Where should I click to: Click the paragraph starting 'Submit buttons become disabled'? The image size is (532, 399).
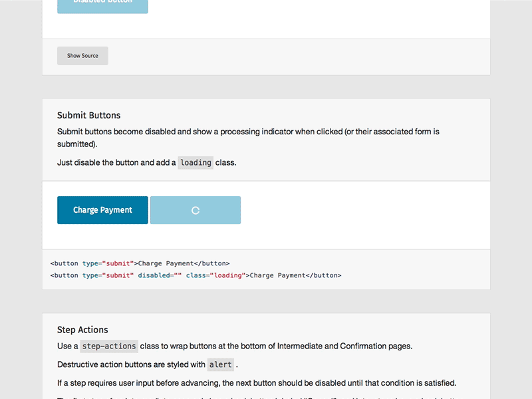248,138
